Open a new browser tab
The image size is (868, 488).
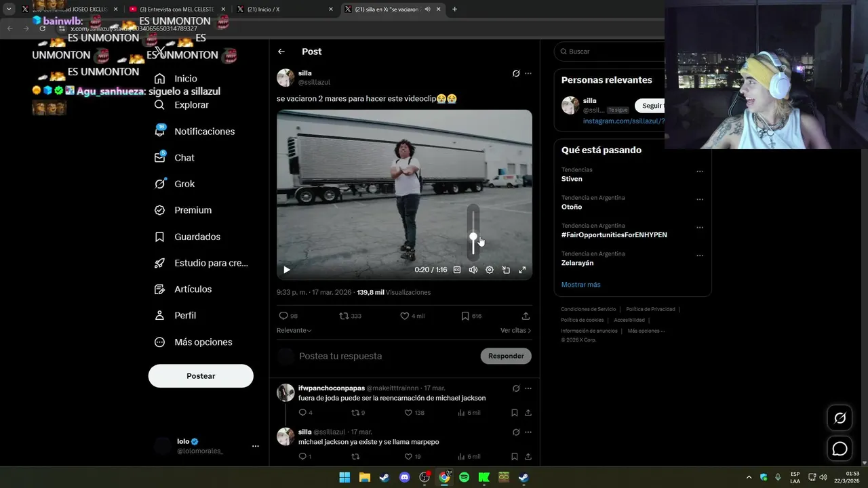[x=454, y=9]
